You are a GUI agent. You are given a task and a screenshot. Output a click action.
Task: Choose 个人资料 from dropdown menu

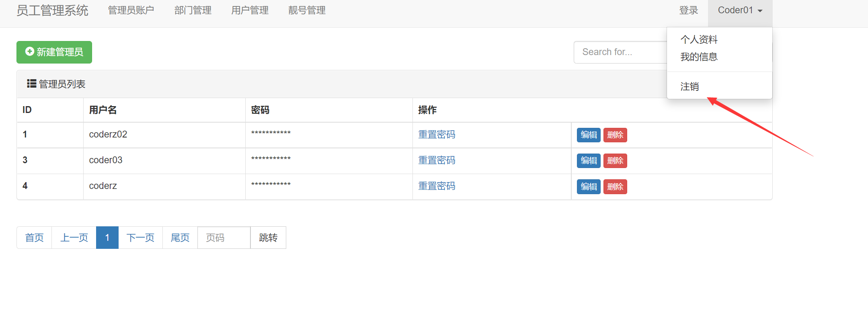tap(699, 39)
